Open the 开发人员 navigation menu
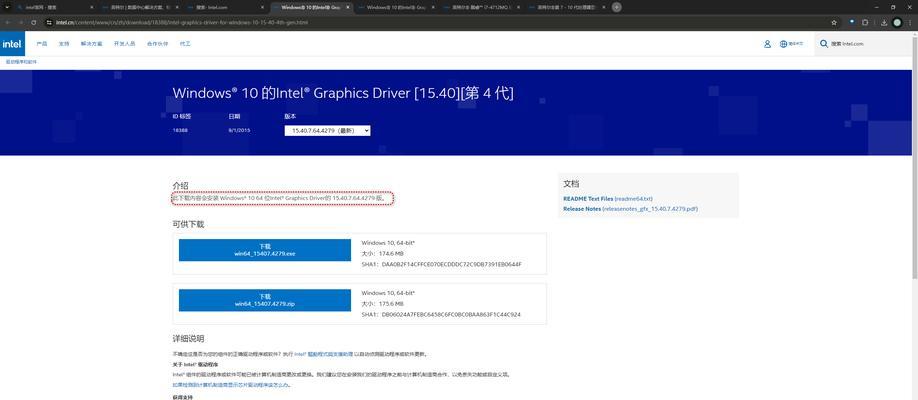The image size is (918, 400). pyautogui.click(x=125, y=44)
